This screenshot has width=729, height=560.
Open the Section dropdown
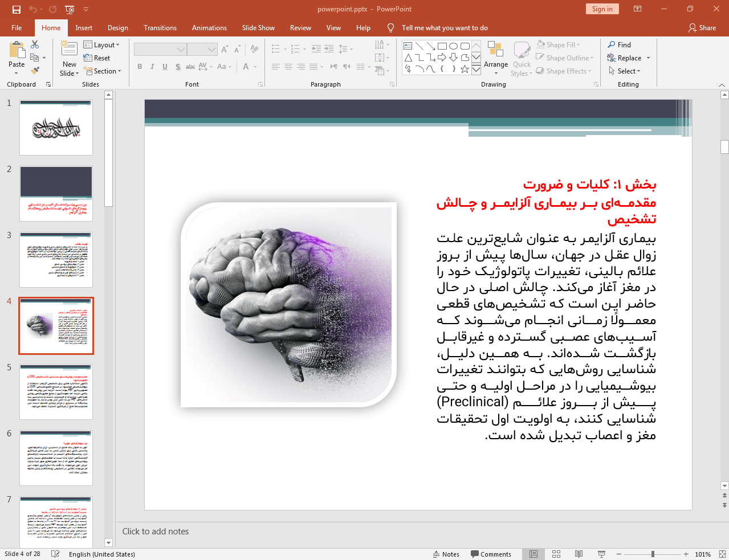[x=103, y=71]
